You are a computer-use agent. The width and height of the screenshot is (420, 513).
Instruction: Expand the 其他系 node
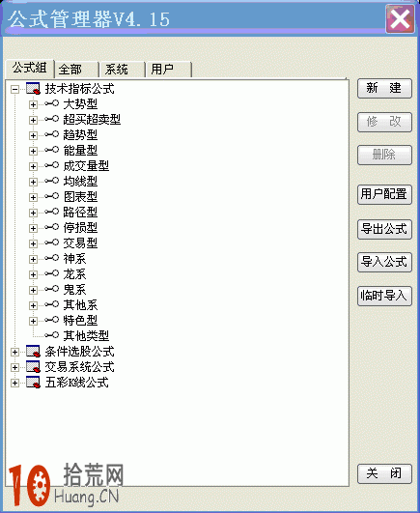click(x=33, y=305)
